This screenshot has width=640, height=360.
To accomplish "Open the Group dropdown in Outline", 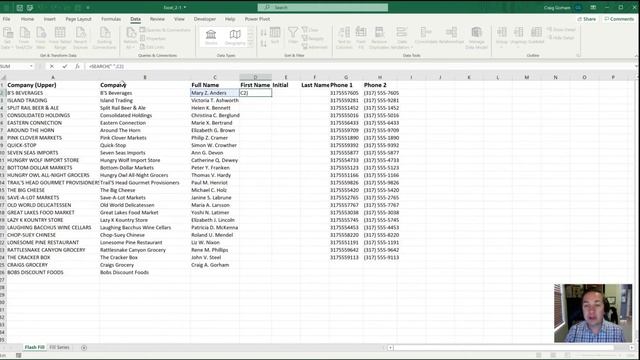I will 502,47.
